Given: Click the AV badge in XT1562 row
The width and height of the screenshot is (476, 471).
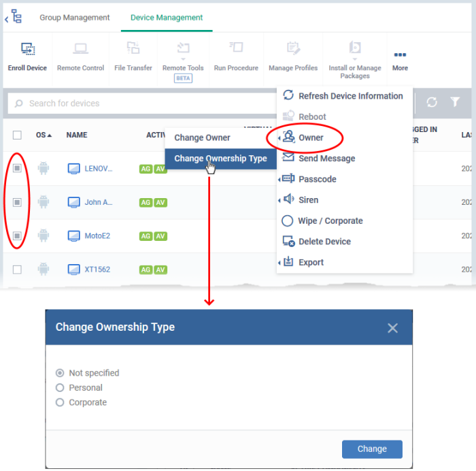Looking at the screenshot, I should click(x=160, y=270).
